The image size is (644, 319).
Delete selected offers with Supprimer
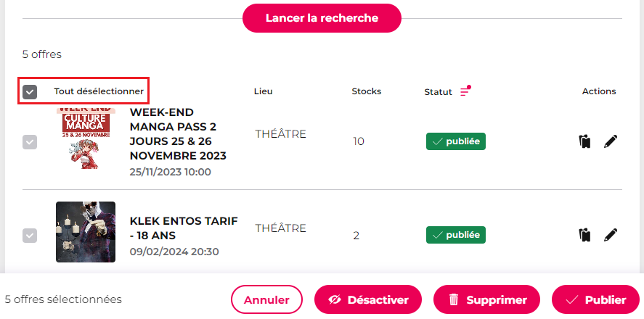(x=486, y=299)
